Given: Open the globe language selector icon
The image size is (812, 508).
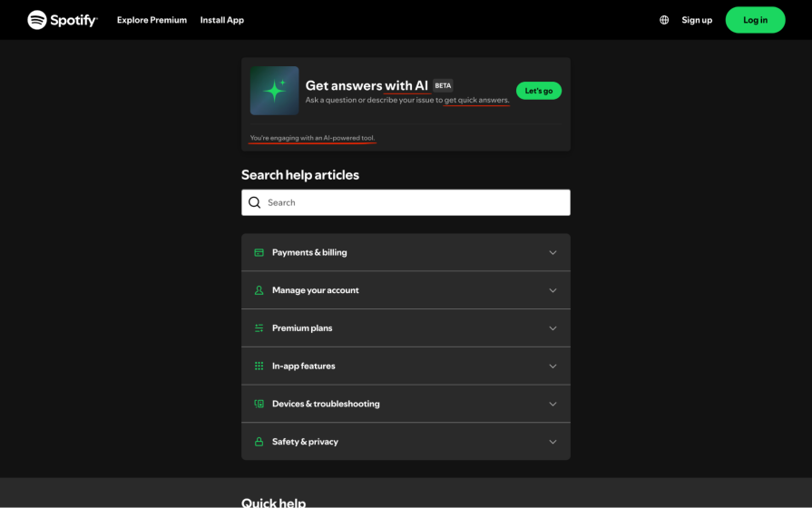Looking at the screenshot, I should point(664,20).
